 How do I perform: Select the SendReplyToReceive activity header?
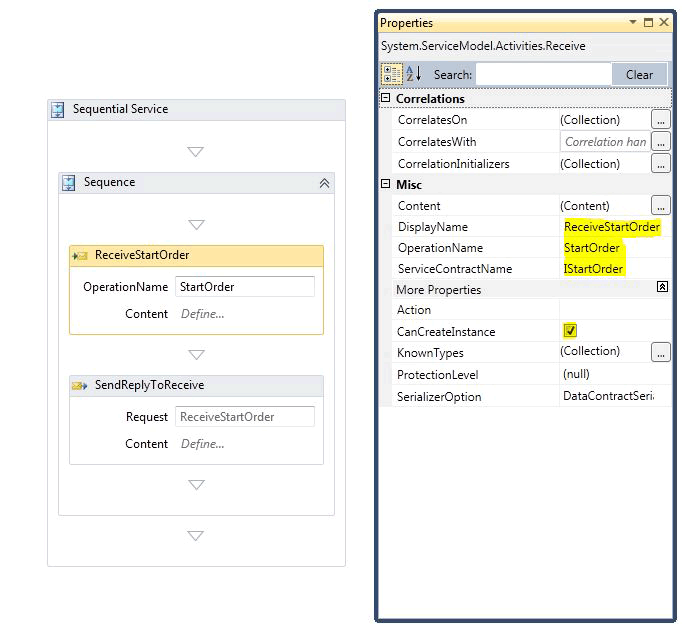[x=197, y=385]
